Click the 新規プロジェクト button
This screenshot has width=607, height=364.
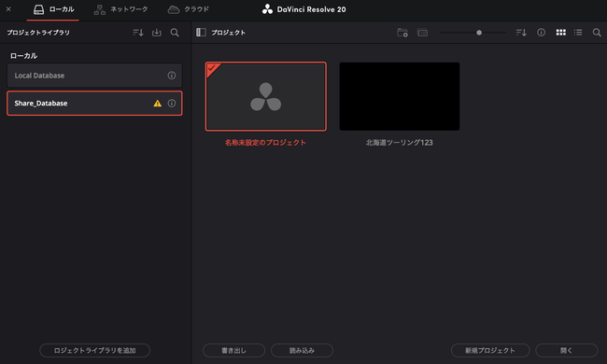[x=490, y=350]
